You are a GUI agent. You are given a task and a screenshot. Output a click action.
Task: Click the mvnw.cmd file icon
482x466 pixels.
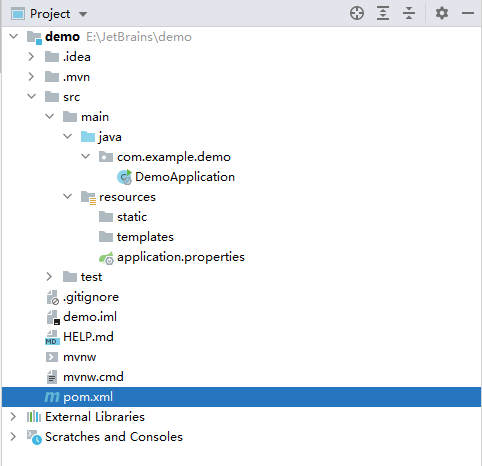coord(52,377)
